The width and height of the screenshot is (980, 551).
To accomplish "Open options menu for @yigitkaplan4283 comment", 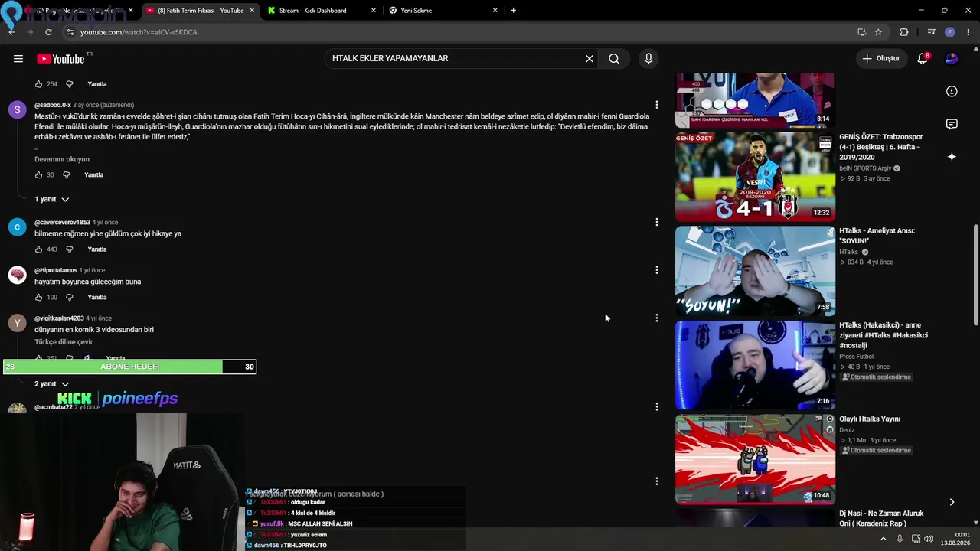I will tap(656, 318).
